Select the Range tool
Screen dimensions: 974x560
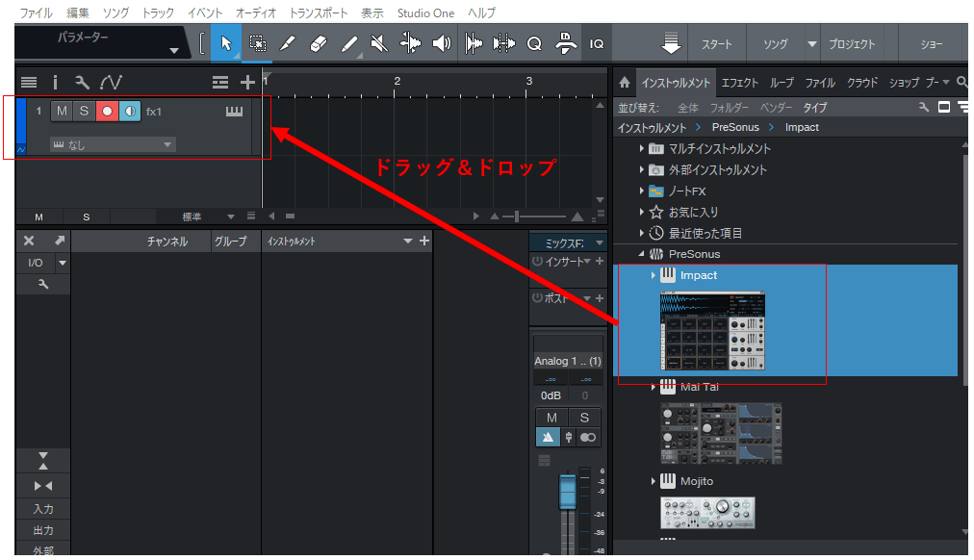click(x=258, y=43)
